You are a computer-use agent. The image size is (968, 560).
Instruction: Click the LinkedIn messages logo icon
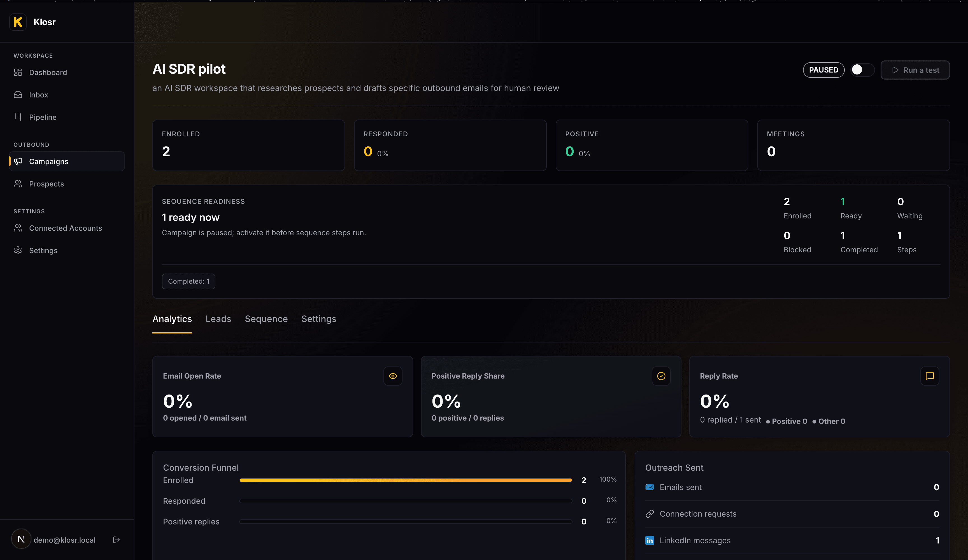650,540
